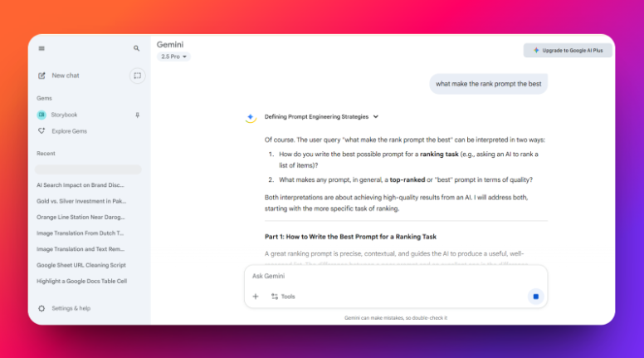Open temporary chat icon beside New chat
644x358 pixels.
pos(137,76)
